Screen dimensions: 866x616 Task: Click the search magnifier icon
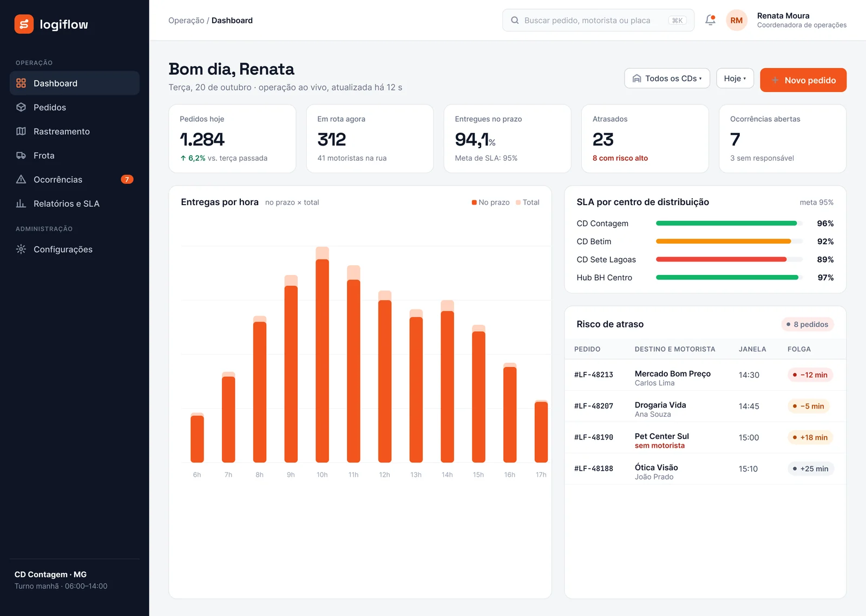click(515, 20)
